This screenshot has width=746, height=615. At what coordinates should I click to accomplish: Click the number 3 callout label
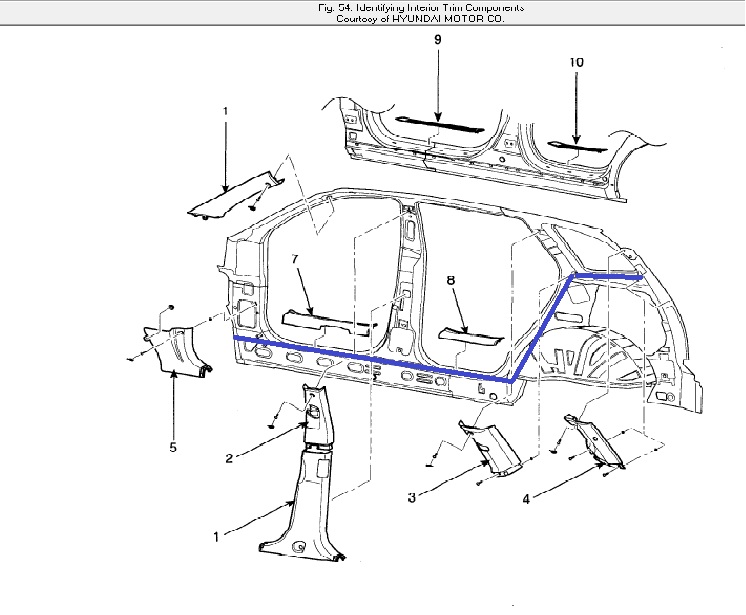[411, 497]
